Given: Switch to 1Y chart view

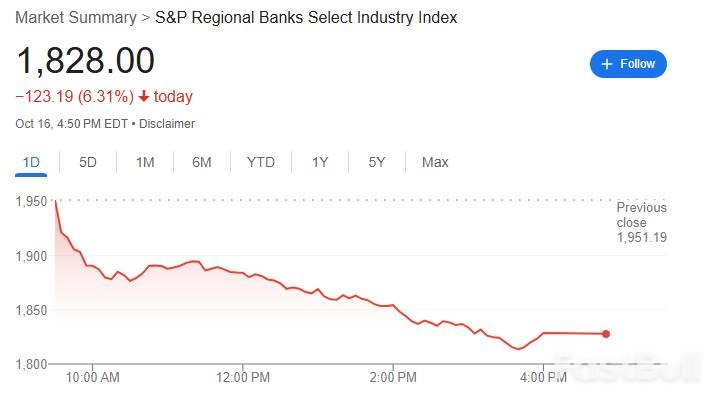Looking at the screenshot, I should [320, 162].
